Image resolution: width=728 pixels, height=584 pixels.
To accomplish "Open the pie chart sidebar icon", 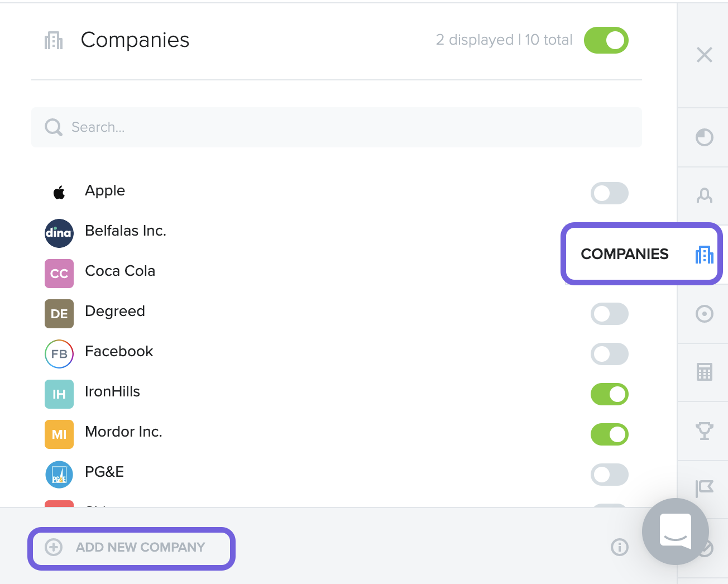I will [704, 137].
